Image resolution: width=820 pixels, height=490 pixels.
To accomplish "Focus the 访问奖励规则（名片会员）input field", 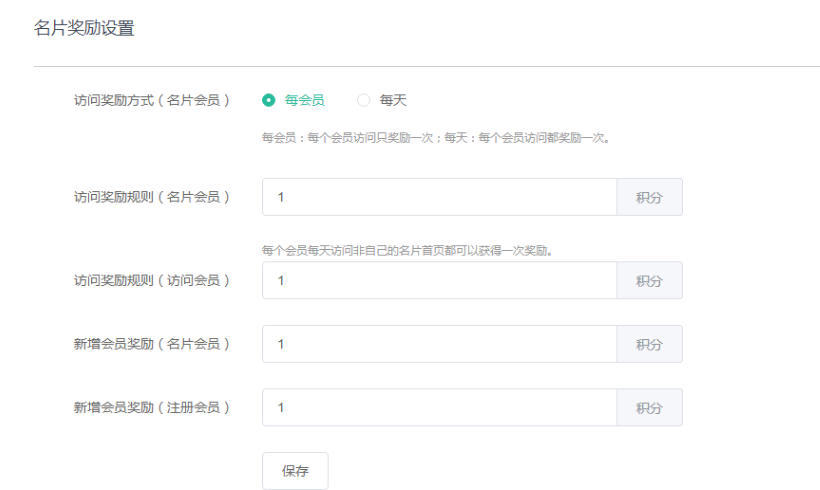I will pos(439,197).
